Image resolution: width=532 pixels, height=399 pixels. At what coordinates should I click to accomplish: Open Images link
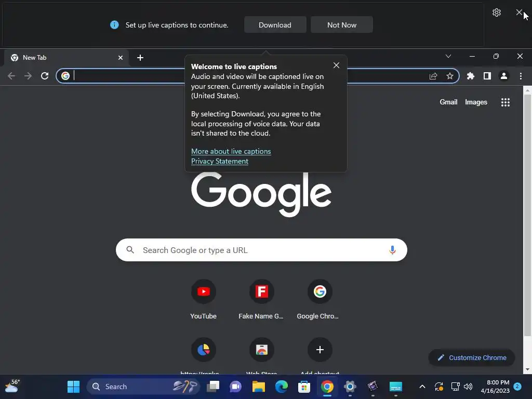click(x=476, y=102)
